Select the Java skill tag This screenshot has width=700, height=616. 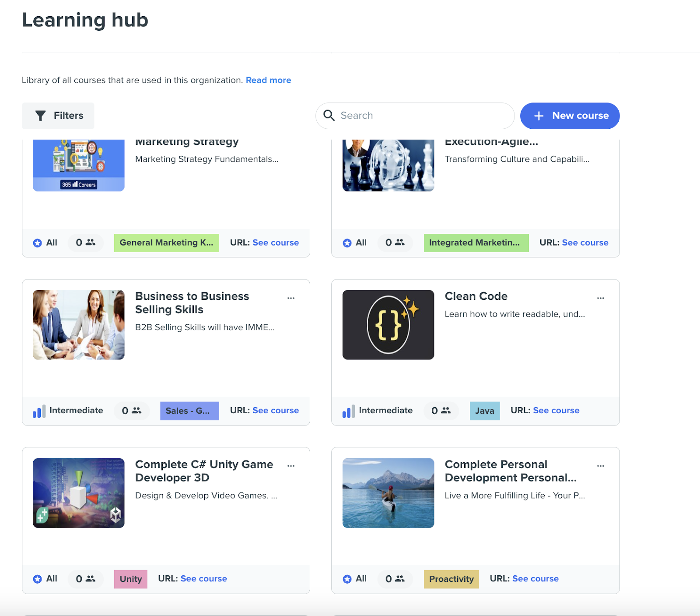[x=485, y=411]
